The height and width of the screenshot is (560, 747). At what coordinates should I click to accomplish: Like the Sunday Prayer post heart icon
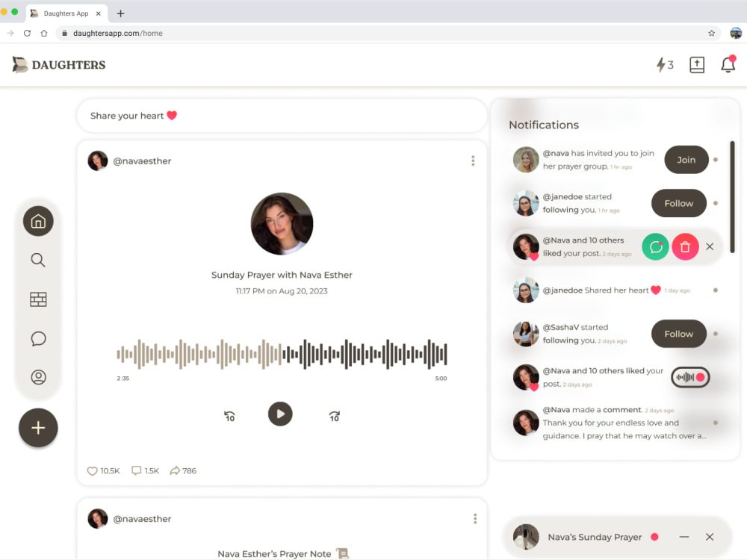(x=92, y=471)
